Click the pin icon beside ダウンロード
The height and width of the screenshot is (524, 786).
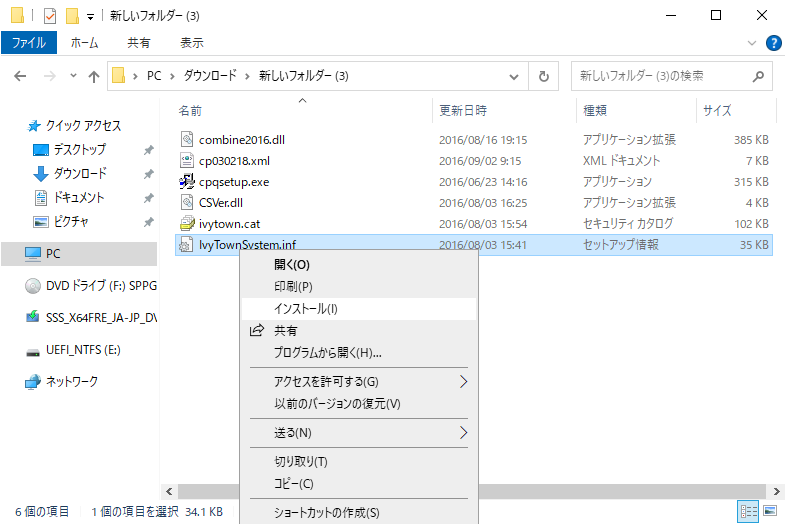point(148,174)
